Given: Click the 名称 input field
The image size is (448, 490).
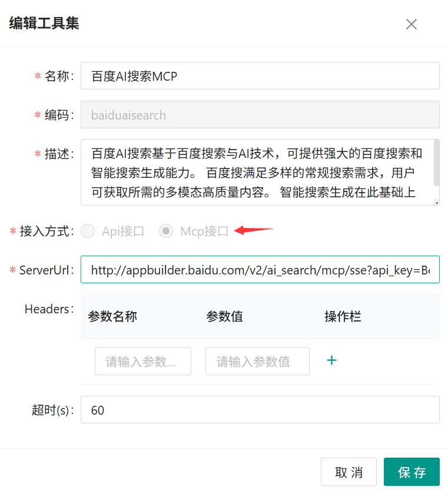Looking at the screenshot, I should pos(260,75).
